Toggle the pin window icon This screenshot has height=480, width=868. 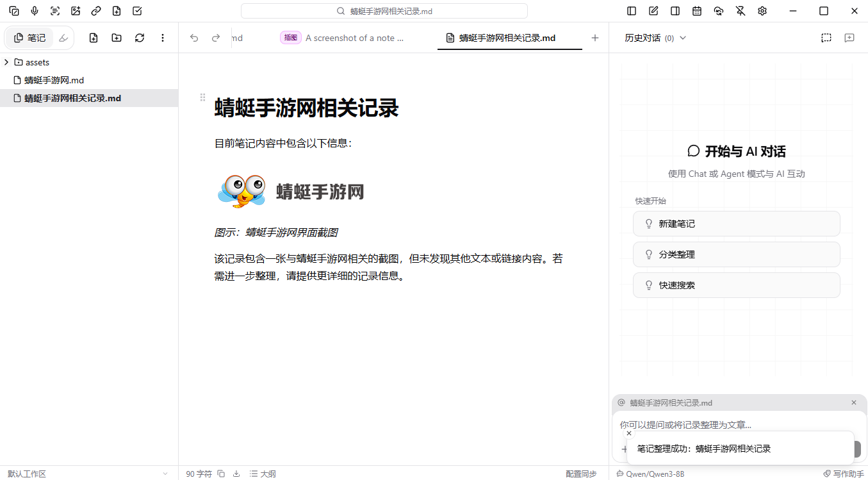pyautogui.click(x=741, y=11)
